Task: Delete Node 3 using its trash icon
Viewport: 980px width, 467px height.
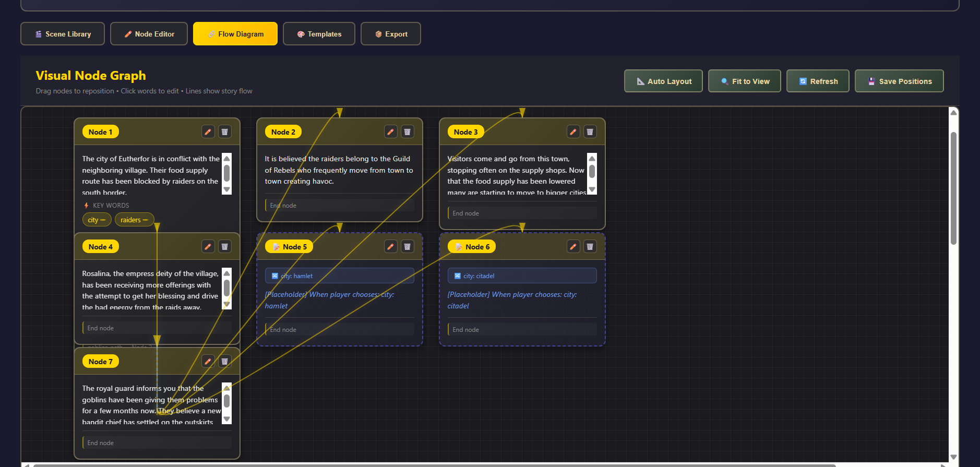Action: (590, 132)
